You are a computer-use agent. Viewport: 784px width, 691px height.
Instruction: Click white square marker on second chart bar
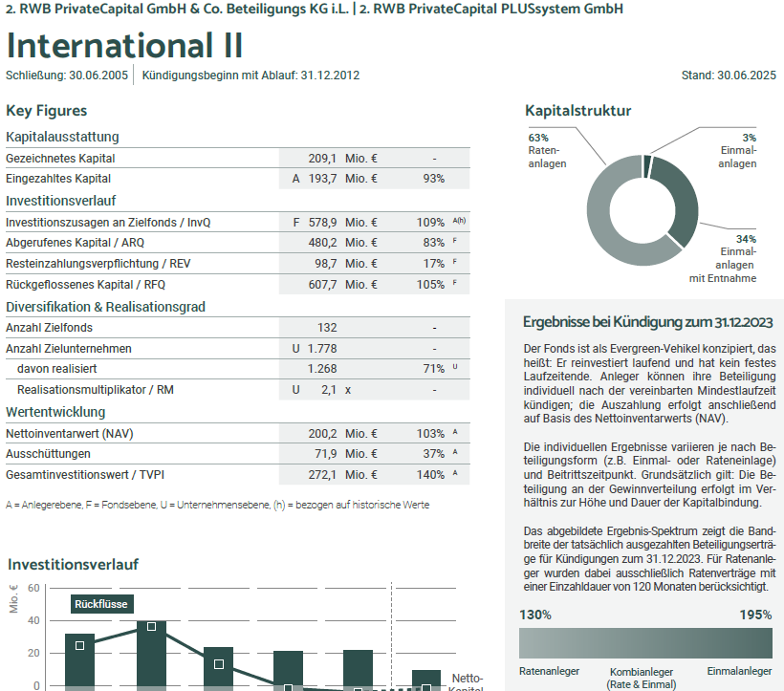click(x=151, y=627)
